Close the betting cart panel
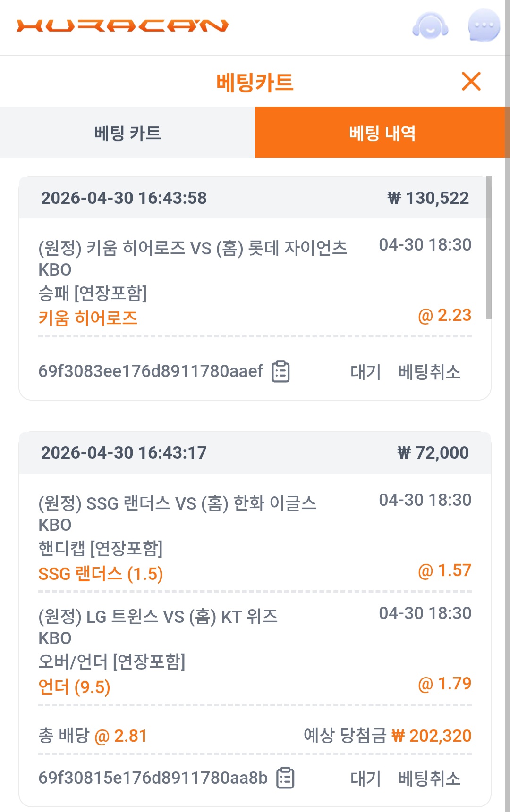 point(471,81)
